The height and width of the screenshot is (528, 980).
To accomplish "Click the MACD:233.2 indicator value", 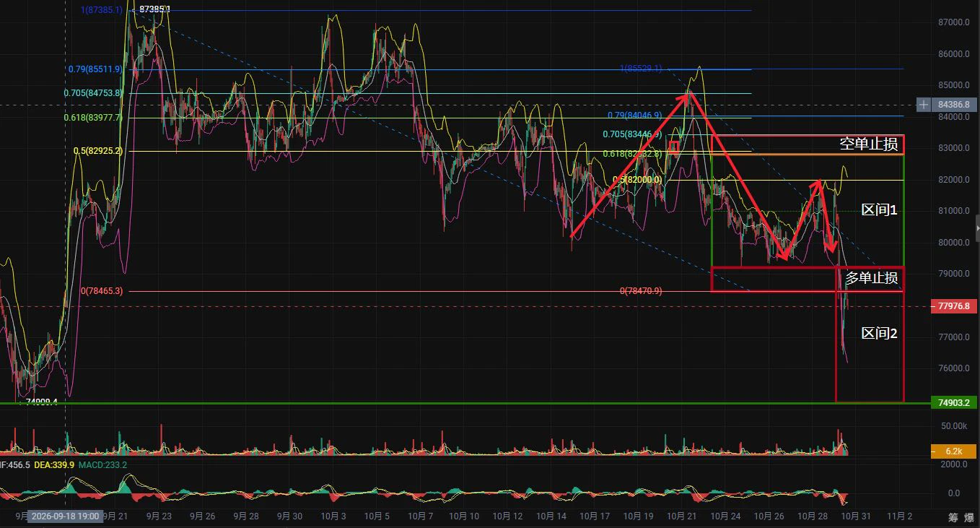I will (x=103, y=464).
